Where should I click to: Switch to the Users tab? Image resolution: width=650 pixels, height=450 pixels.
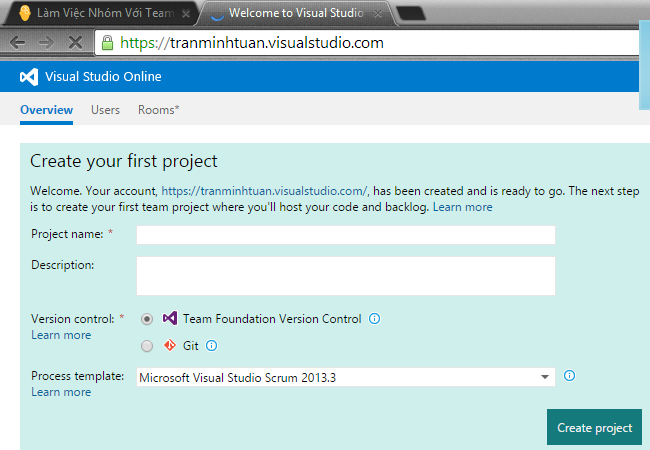tap(105, 110)
